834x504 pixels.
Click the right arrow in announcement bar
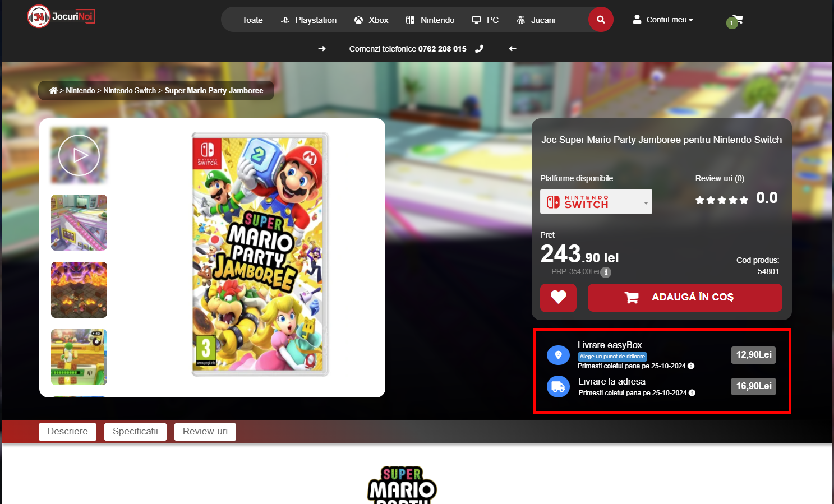coord(322,49)
